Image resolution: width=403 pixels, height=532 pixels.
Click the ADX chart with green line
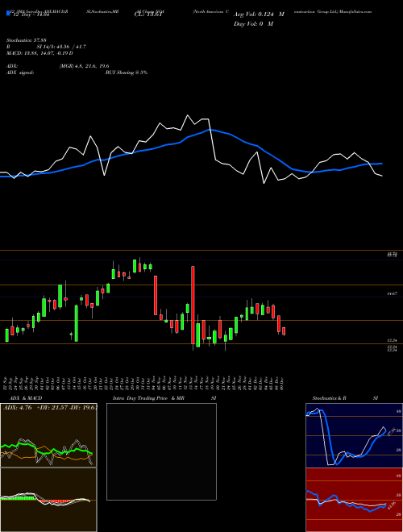point(48,435)
